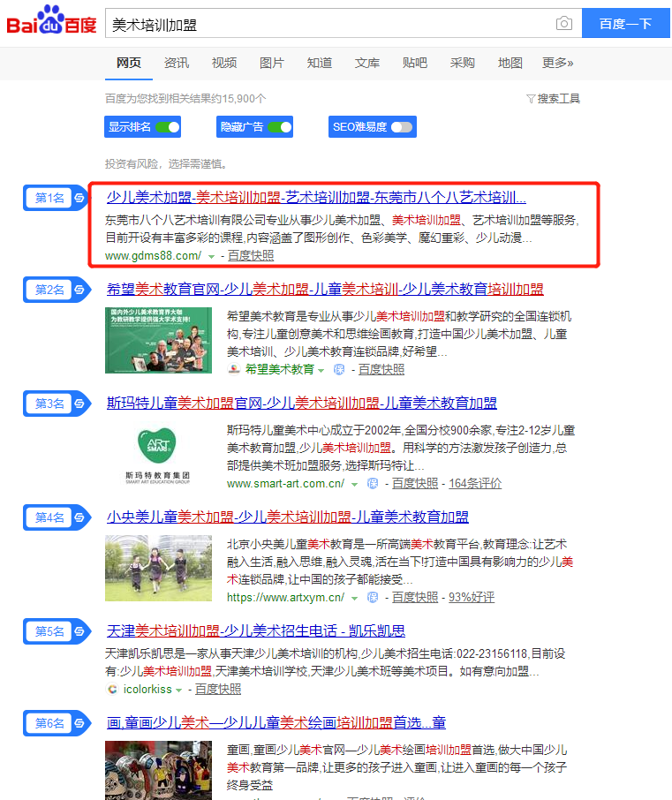672x800 pixels.
Task: Open 93%好评 rating link
Action: click(472, 597)
